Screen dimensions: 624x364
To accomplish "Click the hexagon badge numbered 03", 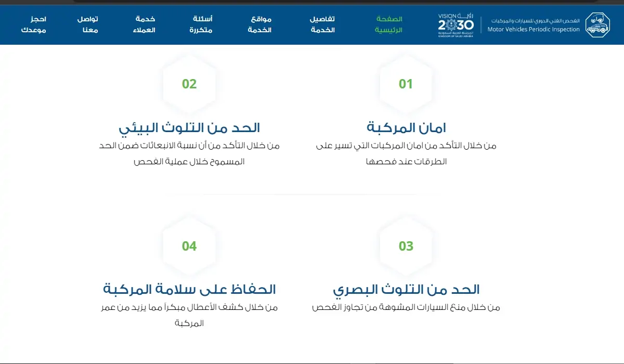I will click(406, 246).
